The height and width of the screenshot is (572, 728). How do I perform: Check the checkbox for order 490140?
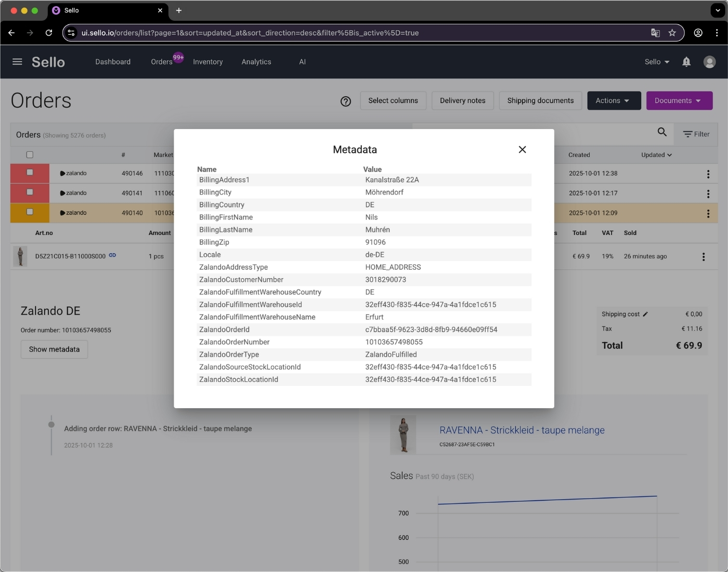[x=30, y=213]
